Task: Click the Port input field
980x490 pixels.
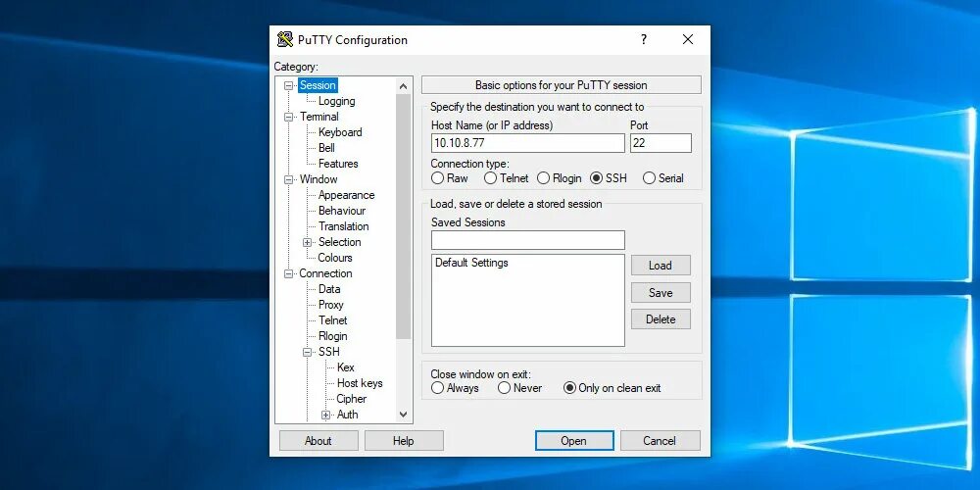Action: tap(661, 143)
